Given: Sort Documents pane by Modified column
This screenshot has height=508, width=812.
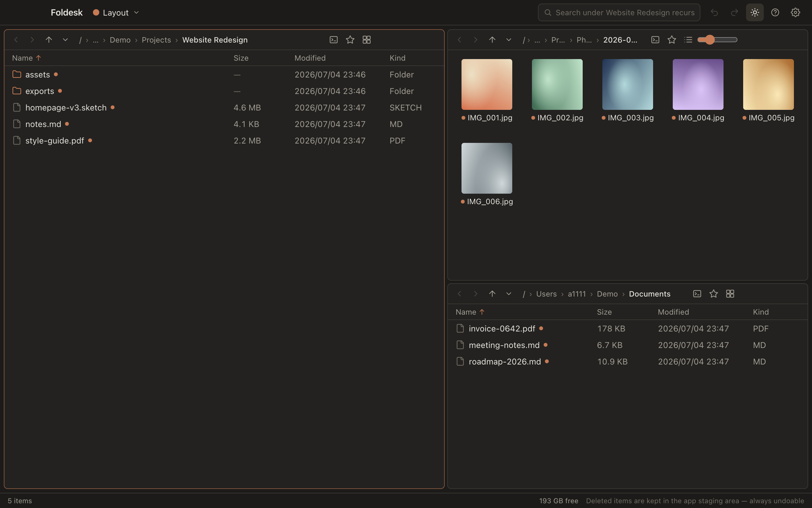Looking at the screenshot, I should tap(673, 312).
